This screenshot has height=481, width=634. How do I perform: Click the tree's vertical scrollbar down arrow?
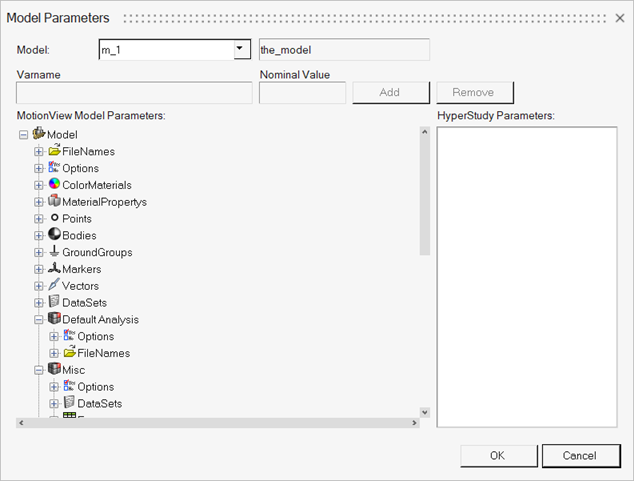[x=424, y=412]
